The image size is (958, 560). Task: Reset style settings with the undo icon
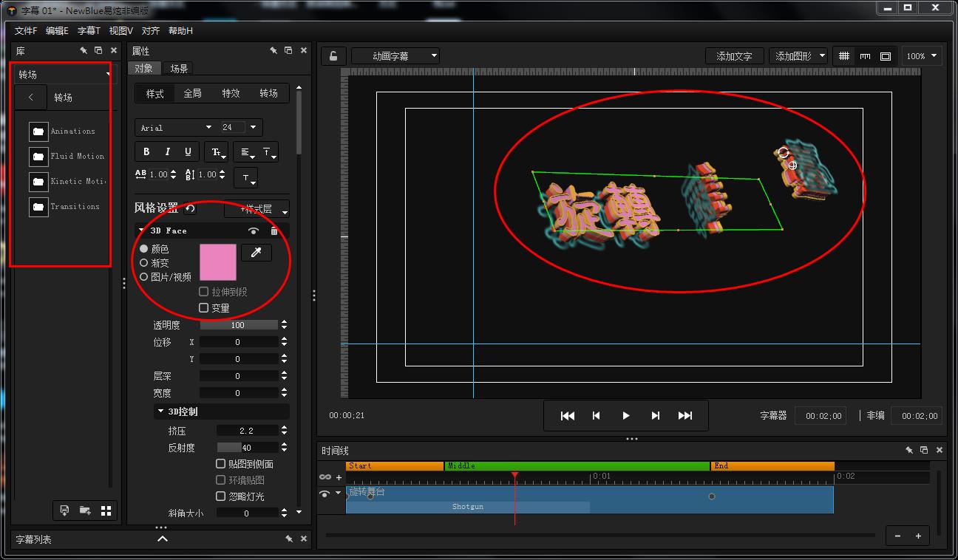tap(190, 208)
